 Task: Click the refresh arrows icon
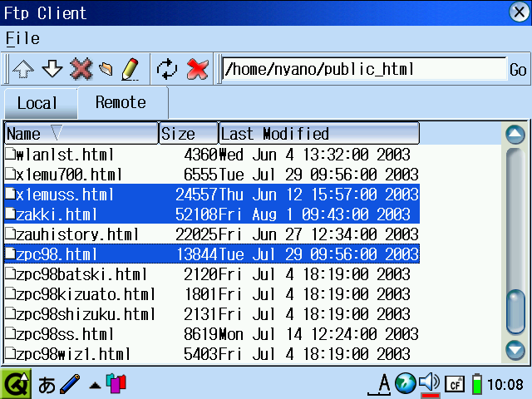tap(168, 69)
